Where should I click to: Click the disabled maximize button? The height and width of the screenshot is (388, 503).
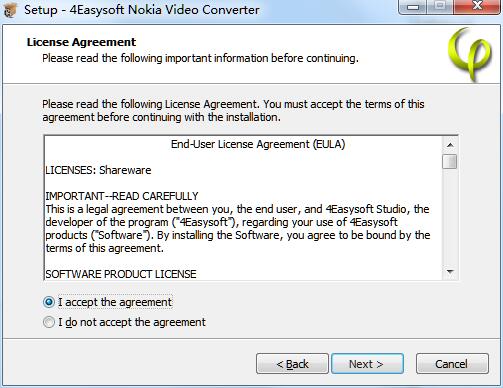[440, 7]
